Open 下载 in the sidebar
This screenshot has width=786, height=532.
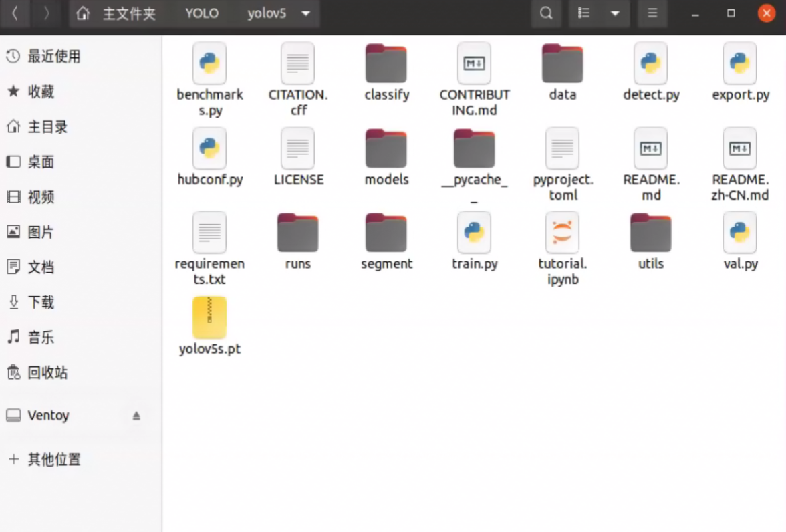[x=81, y=302]
